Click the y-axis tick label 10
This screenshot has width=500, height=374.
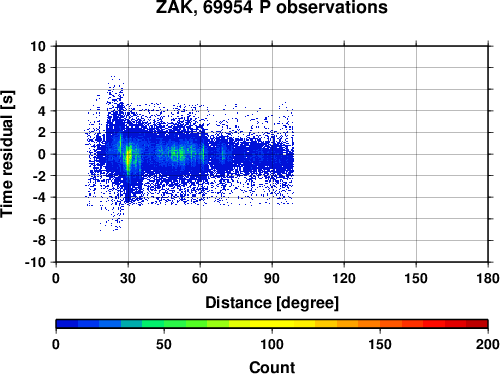point(38,46)
